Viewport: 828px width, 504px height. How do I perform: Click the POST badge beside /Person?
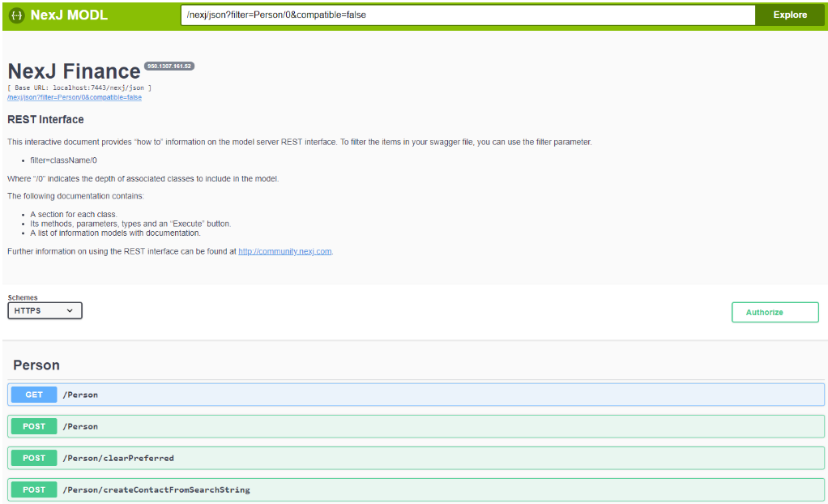34,426
